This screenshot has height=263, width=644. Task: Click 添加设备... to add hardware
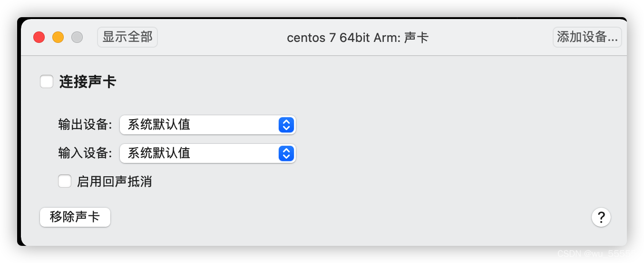[587, 37]
